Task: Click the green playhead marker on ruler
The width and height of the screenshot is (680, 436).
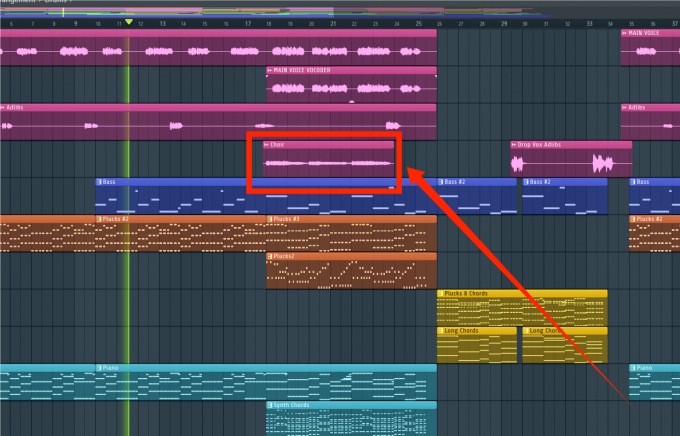Action: pos(129,22)
